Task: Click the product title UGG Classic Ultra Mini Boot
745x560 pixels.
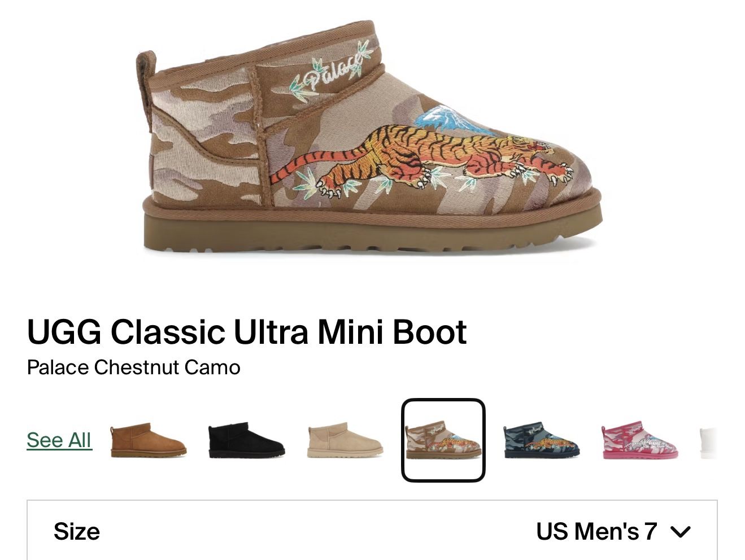Action: tap(247, 332)
